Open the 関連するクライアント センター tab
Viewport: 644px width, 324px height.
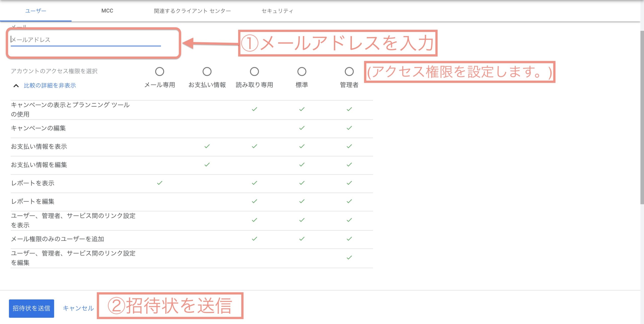pyautogui.click(x=192, y=11)
